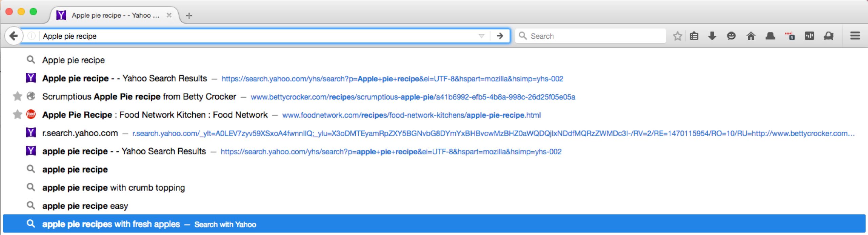Click the back navigation arrow
Viewport: 868px width, 235px height.
(x=14, y=36)
